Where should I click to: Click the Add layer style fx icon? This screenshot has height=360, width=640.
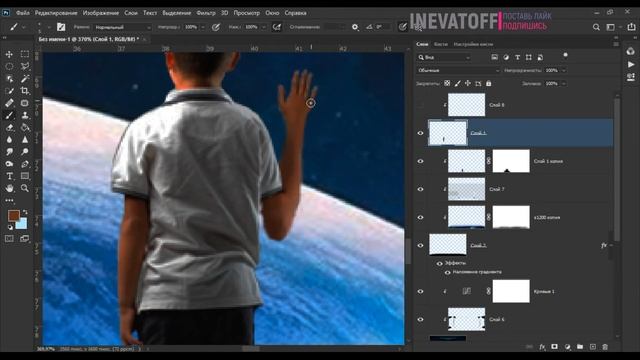tap(542, 347)
